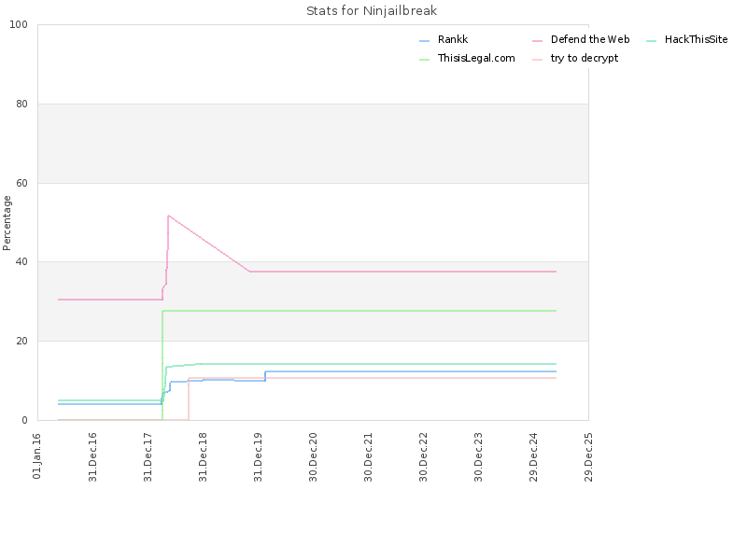This screenshot has height=560, width=747.
Task: Click the 100 y-axis tick label
Action: click(x=19, y=25)
